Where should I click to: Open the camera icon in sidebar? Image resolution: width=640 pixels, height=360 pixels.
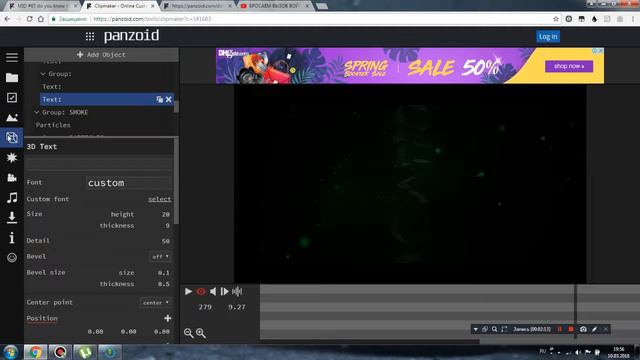coord(12,178)
